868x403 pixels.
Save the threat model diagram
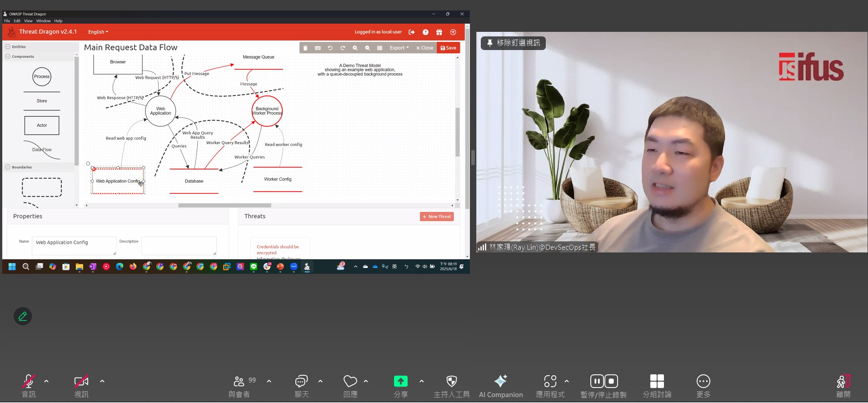[448, 48]
